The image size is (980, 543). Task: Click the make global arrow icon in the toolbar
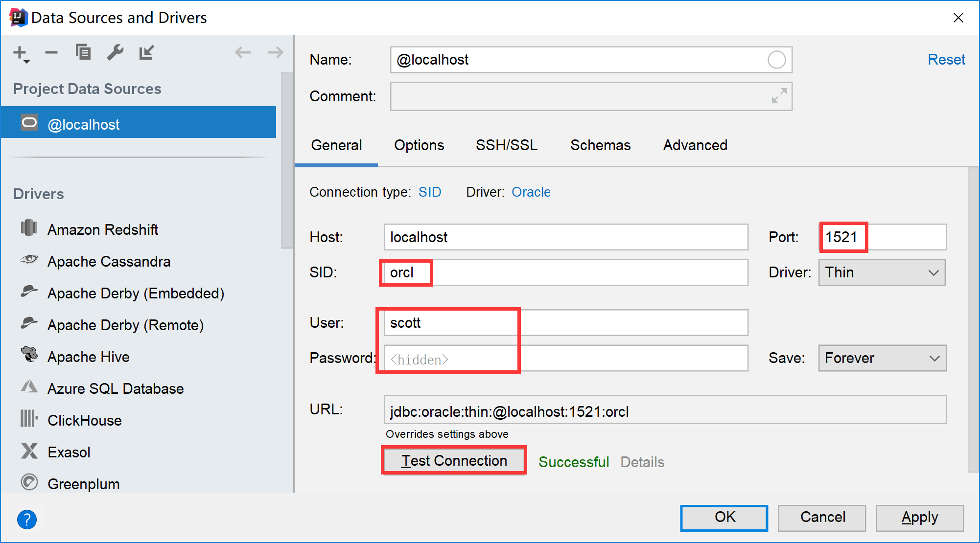(146, 52)
